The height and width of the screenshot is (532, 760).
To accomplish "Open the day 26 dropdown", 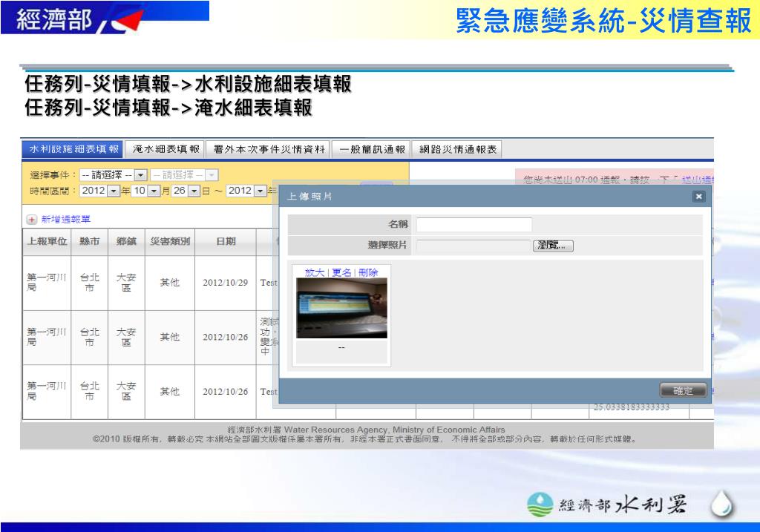I will coord(194,191).
